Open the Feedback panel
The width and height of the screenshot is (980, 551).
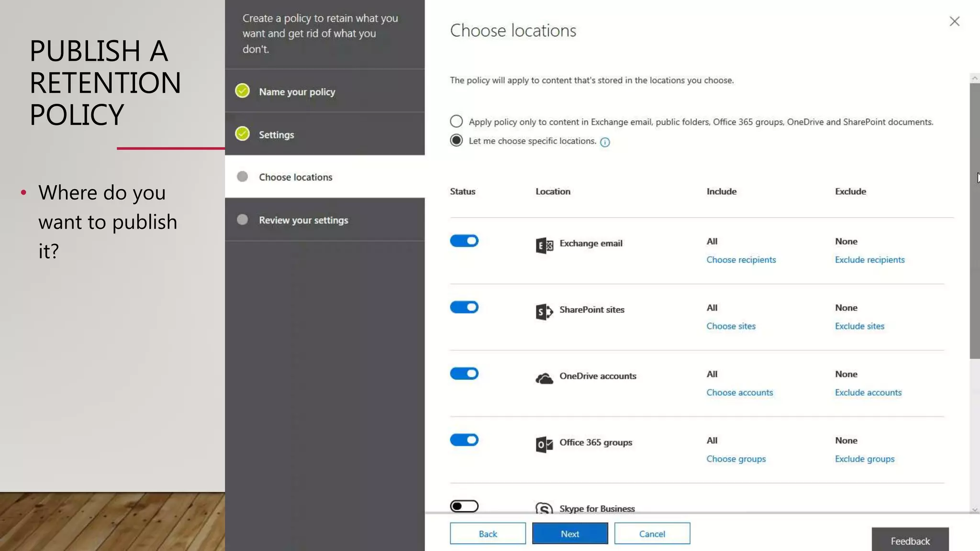coord(910,541)
